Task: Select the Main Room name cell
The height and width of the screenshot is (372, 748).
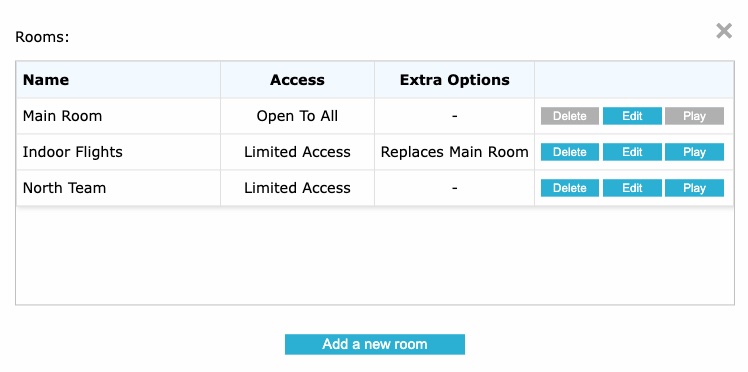Action: pos(118,116)
